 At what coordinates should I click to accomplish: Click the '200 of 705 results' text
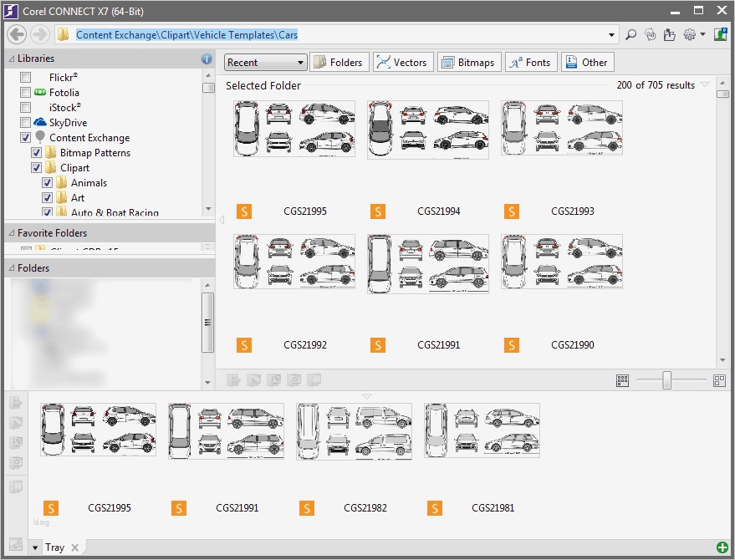tap(656, 85)
